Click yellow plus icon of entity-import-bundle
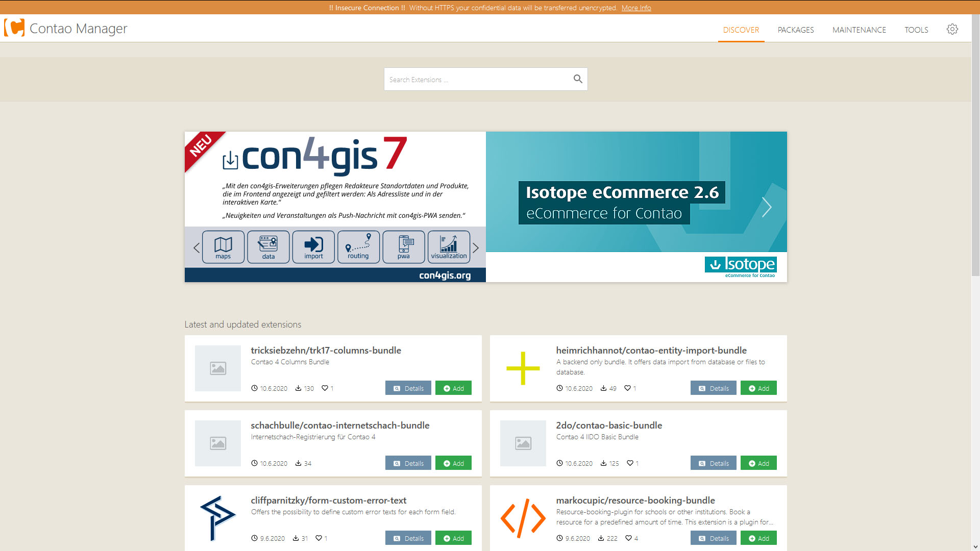Viewport: 980px width, 551px height. point(523,368)
